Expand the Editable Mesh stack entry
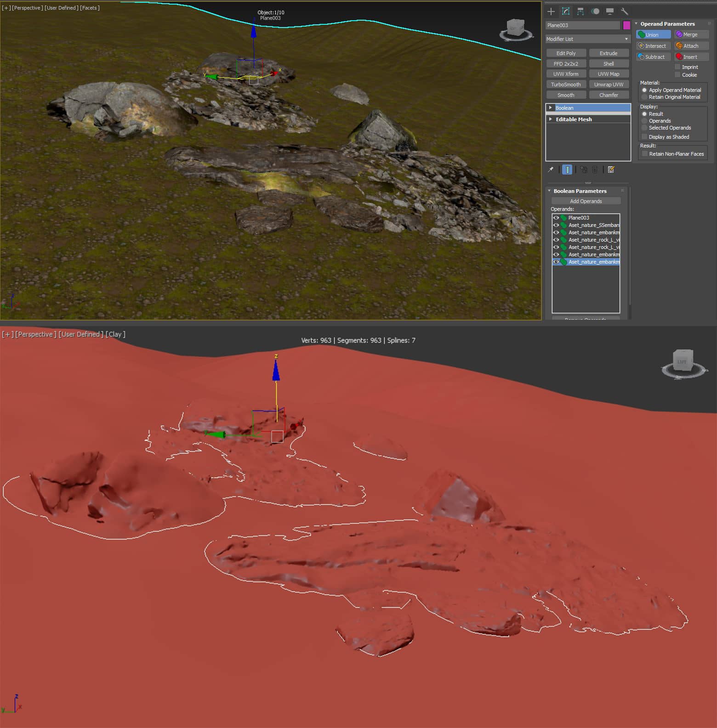The image size is (717, 728). [551, 119]
